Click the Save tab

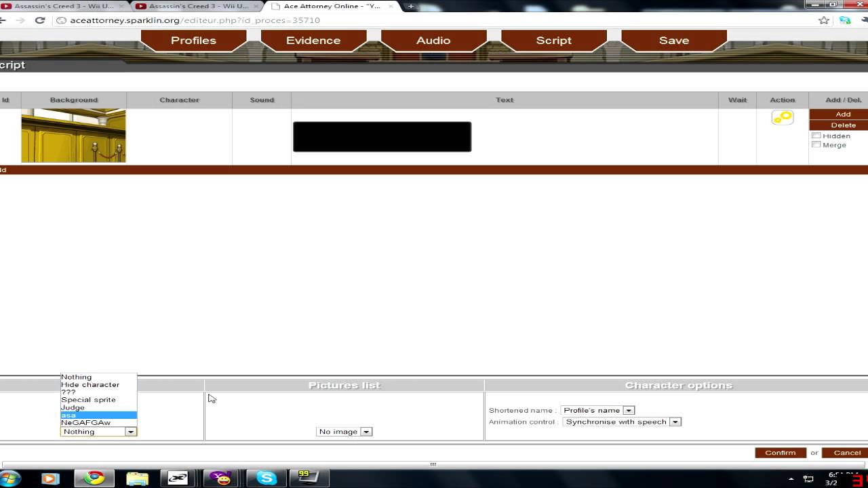pyautogui.click(x=674, y=41)
